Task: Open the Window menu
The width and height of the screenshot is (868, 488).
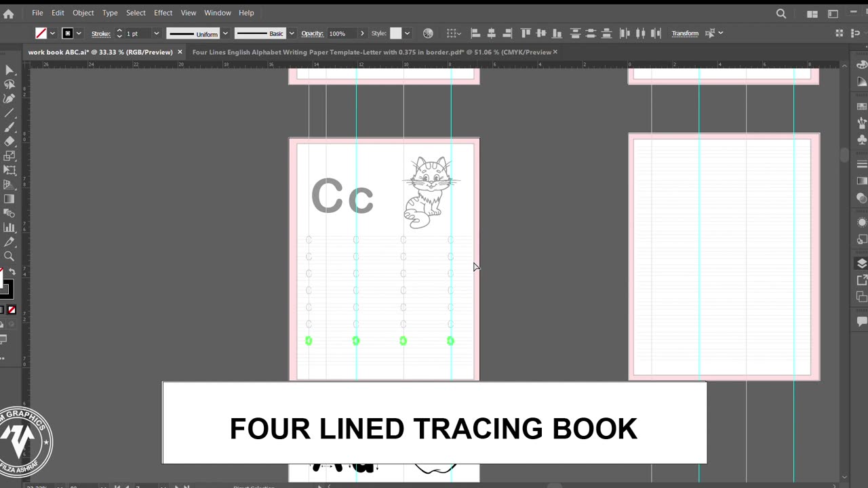Action: pos(218,13)
